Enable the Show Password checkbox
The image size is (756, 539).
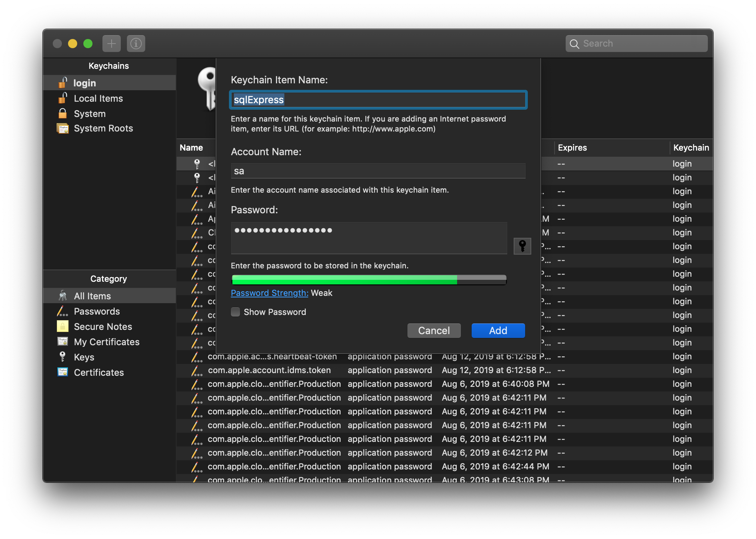pyautogui.click(x=235, y=312)
